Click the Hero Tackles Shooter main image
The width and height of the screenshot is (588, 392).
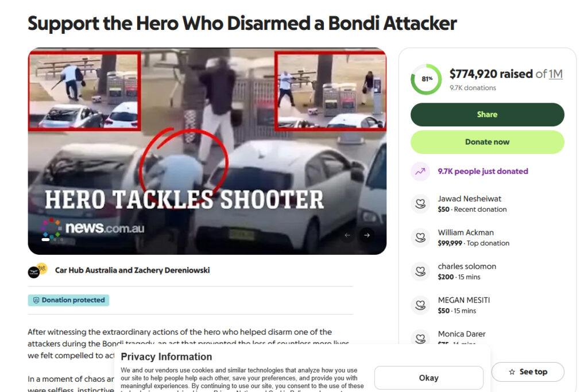coord(207,151)
